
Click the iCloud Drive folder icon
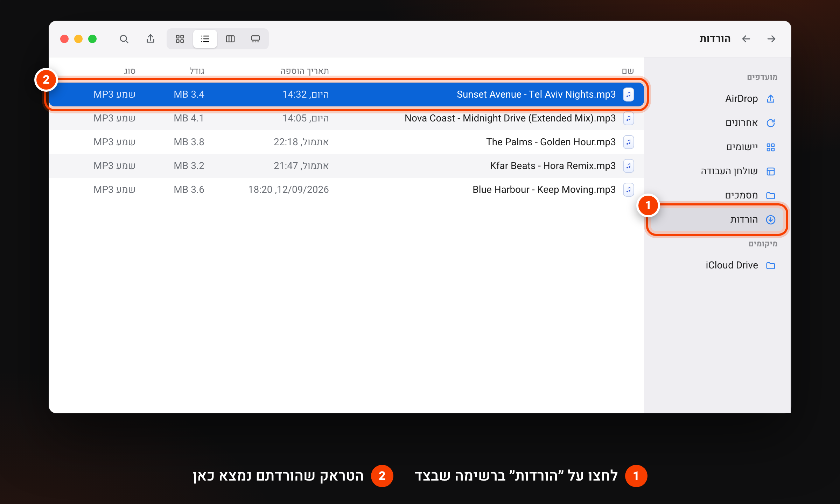coord(771,266)
